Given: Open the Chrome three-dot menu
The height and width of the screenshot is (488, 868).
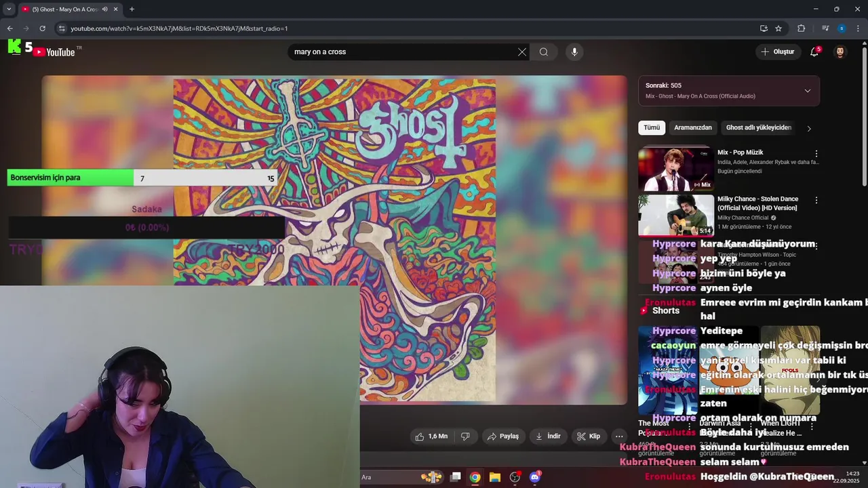Looking at the screenshot, I should 858,28.
